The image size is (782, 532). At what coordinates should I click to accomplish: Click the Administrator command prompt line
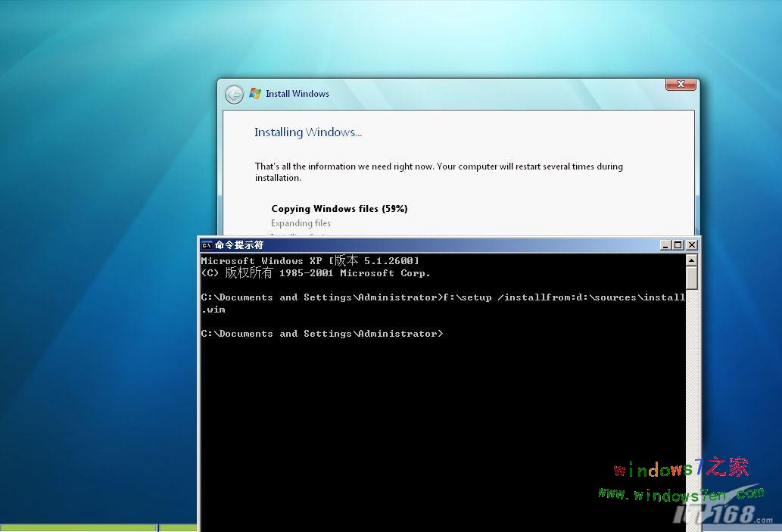[x=322, y=333]
